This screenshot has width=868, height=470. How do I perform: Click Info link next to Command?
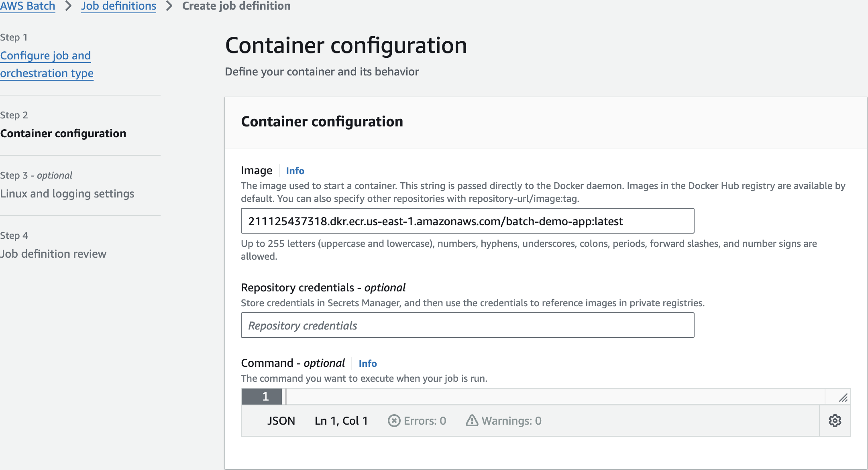coord(367,364)
